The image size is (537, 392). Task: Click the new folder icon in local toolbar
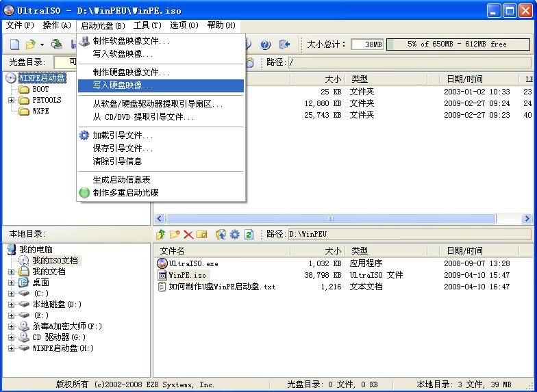175,235
